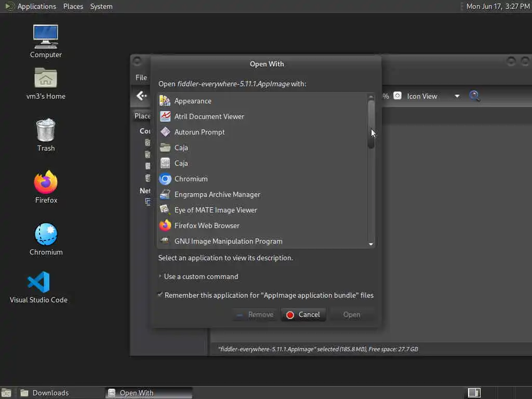Select Caja with the file cabinet icon
532x399 pixels.
point(165,163)
